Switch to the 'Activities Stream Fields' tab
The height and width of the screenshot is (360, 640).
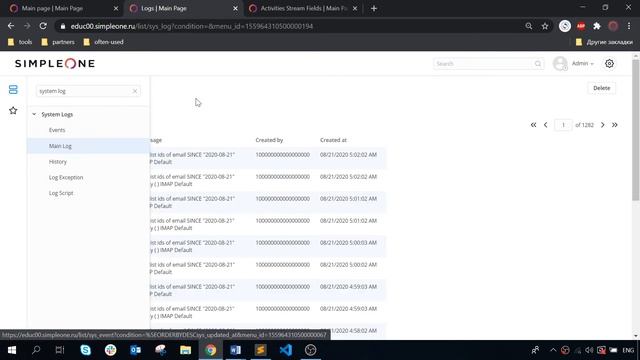pos(302,8)
